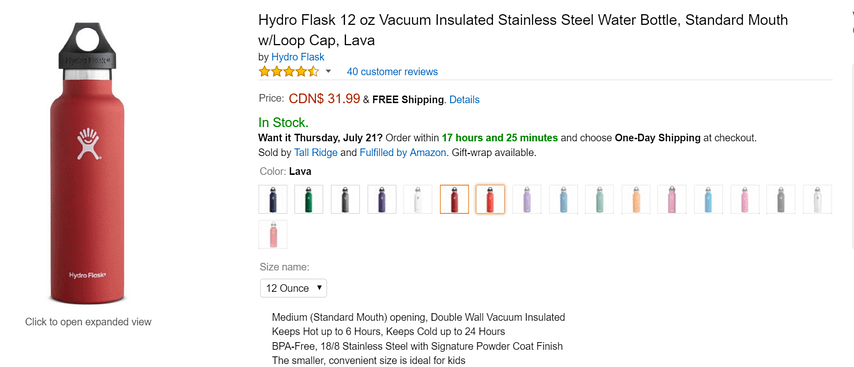Open the Tall Ridge seller page

316,153
